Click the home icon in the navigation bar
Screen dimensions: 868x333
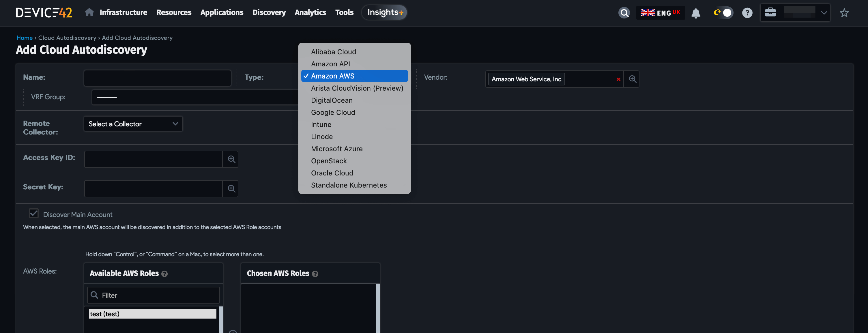click(x=89, y=12)
